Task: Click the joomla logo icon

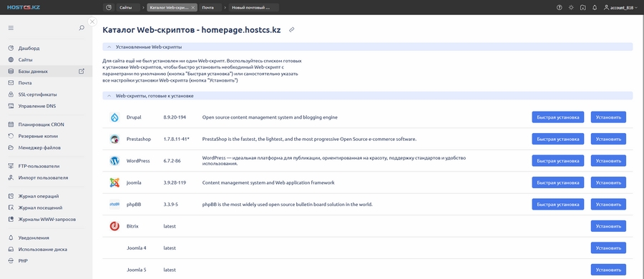Action: click(x=114, y=182)
